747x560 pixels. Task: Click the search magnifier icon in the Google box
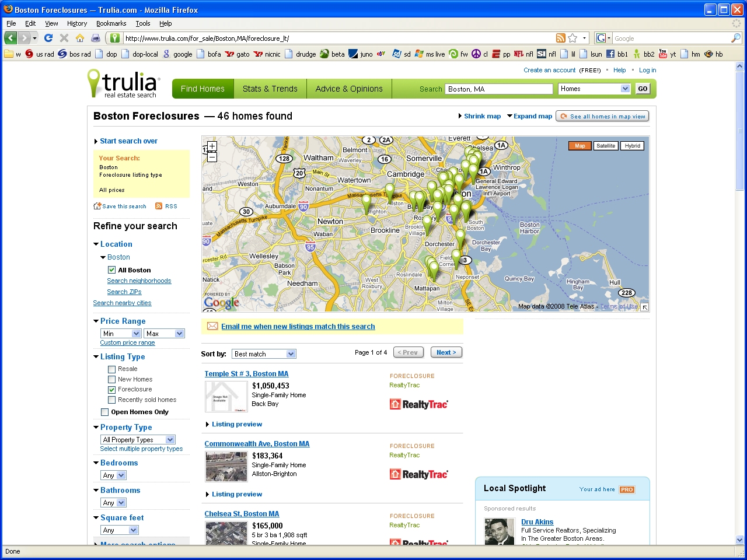click(x=736, y=38)
